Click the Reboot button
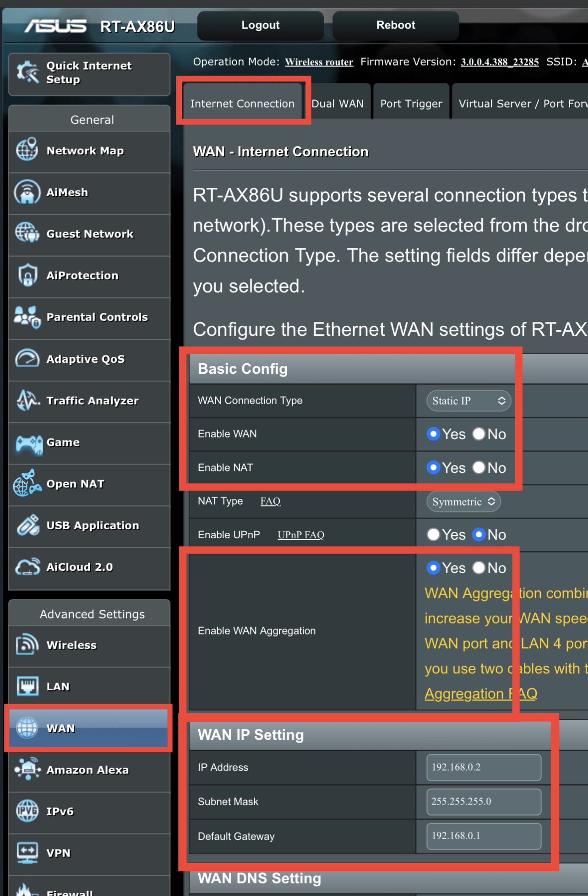Viewport: 588px width, 896px height. pos(396,25)
